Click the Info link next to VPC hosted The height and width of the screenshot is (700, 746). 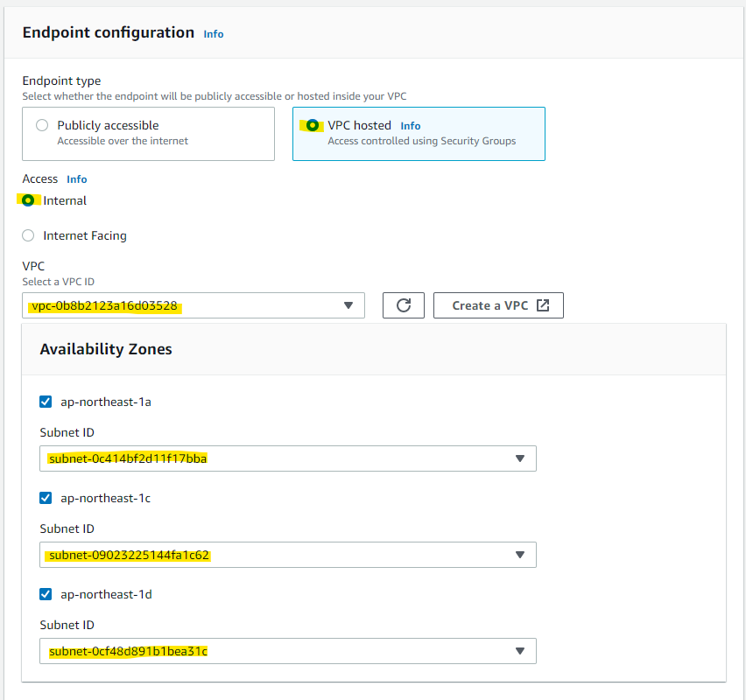tap(411, 126)
